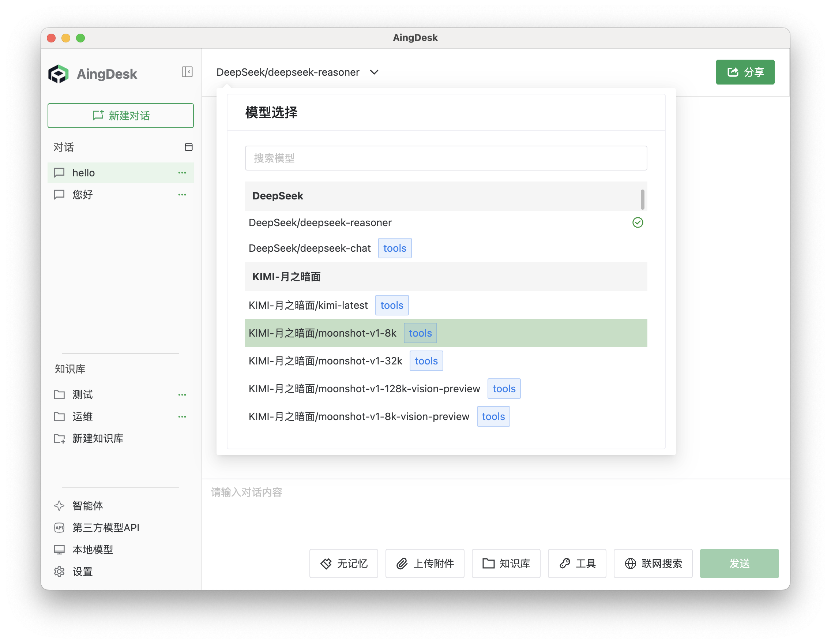Open options menu for 运维 knowledge base

182,416
